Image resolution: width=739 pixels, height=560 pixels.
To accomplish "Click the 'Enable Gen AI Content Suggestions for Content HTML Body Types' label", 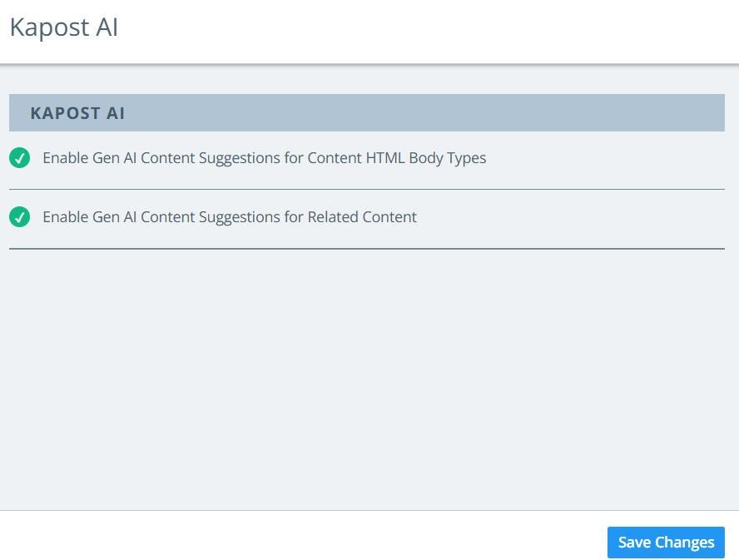I will pos(264,157).
